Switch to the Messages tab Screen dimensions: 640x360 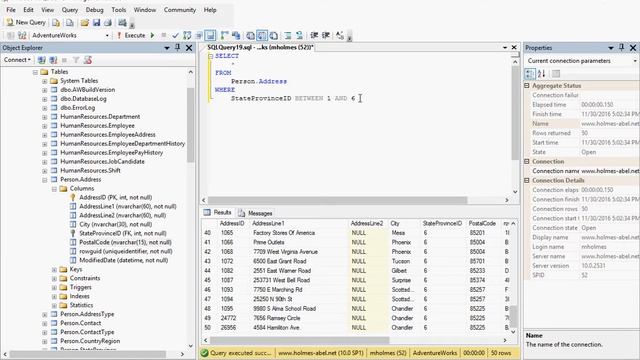coord(256,213)
